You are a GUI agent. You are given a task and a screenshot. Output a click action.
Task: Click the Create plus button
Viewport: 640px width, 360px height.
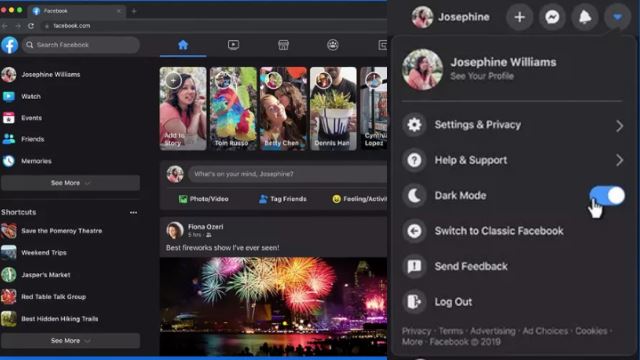tap(519, 17)
